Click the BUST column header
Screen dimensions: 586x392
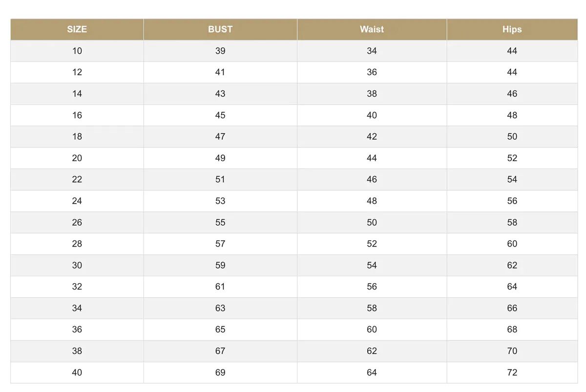coord(220,29)
